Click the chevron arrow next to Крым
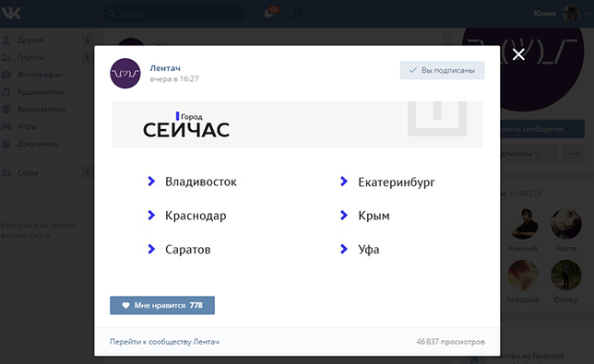594x364 pixels. pyautogui.click(x=344, y=215)
